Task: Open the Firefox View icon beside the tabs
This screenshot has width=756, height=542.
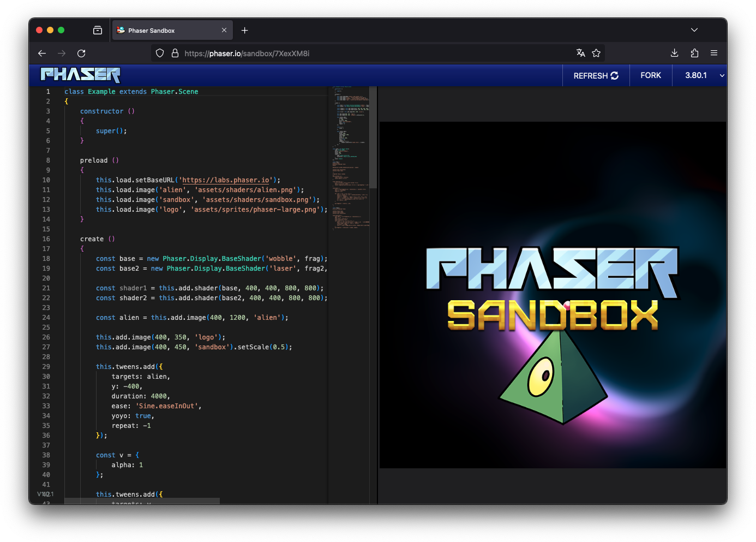Action: 98,30
